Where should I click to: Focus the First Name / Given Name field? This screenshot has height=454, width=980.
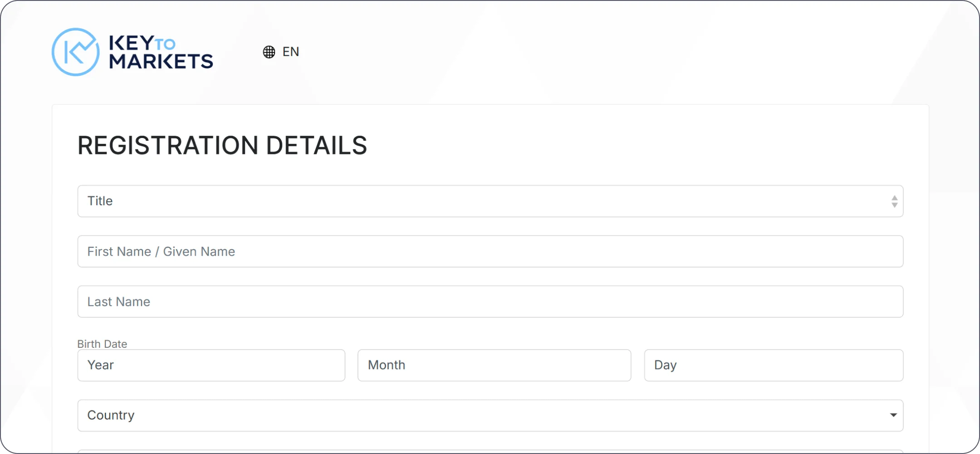click(490, 252)
